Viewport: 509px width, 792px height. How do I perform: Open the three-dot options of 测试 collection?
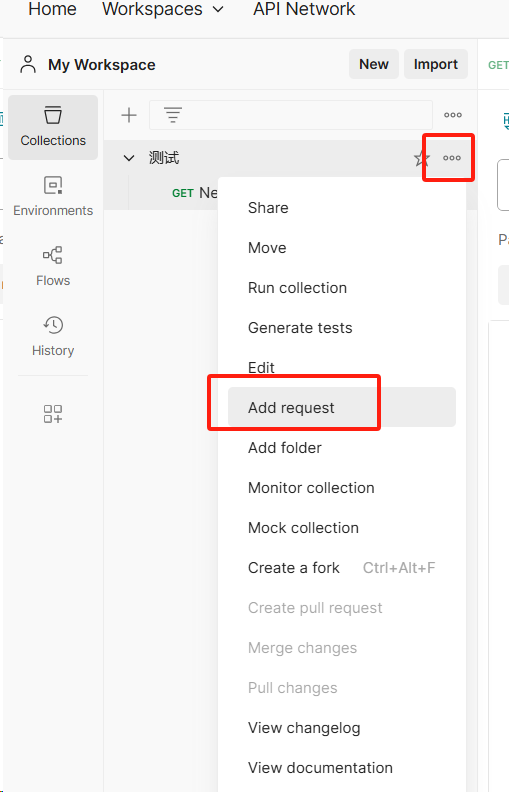[x=452, y=158]
